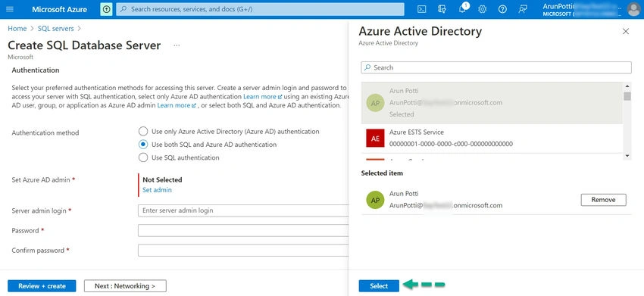
Task: Open the ellipsis menu beside the page title
Action: point(177,45)
